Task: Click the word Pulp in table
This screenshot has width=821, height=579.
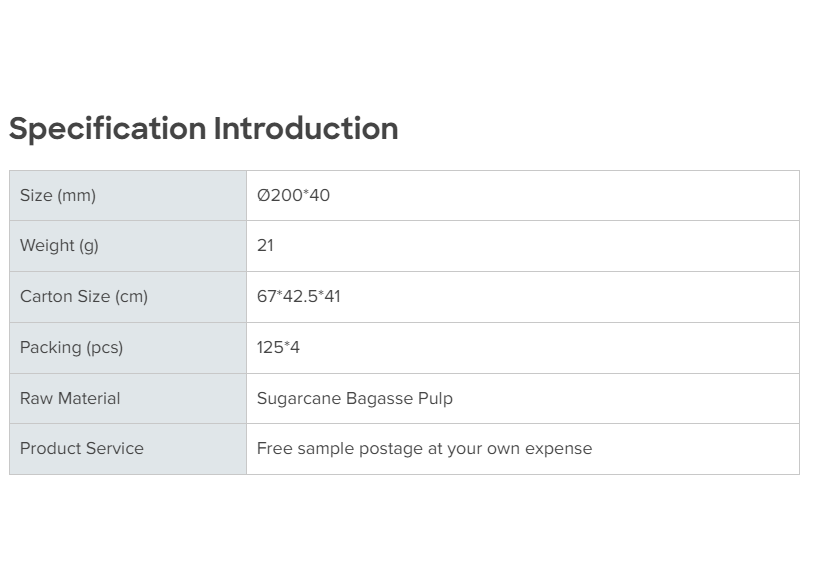Action: tap(436, 399)
